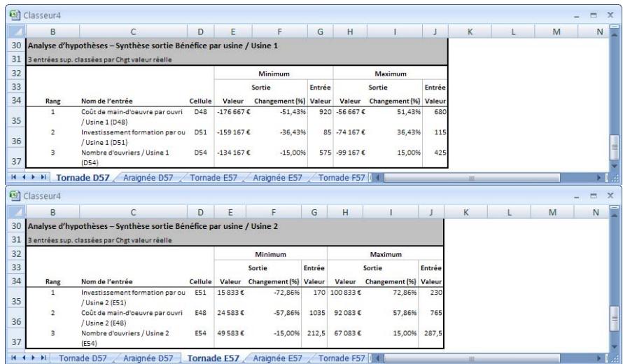
Task: Click Select All corner in bottom window
Action: click(16, 212)
